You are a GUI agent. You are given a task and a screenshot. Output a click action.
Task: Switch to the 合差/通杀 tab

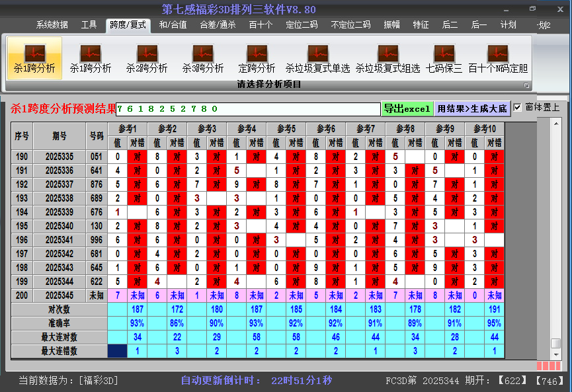coord(218,25)
